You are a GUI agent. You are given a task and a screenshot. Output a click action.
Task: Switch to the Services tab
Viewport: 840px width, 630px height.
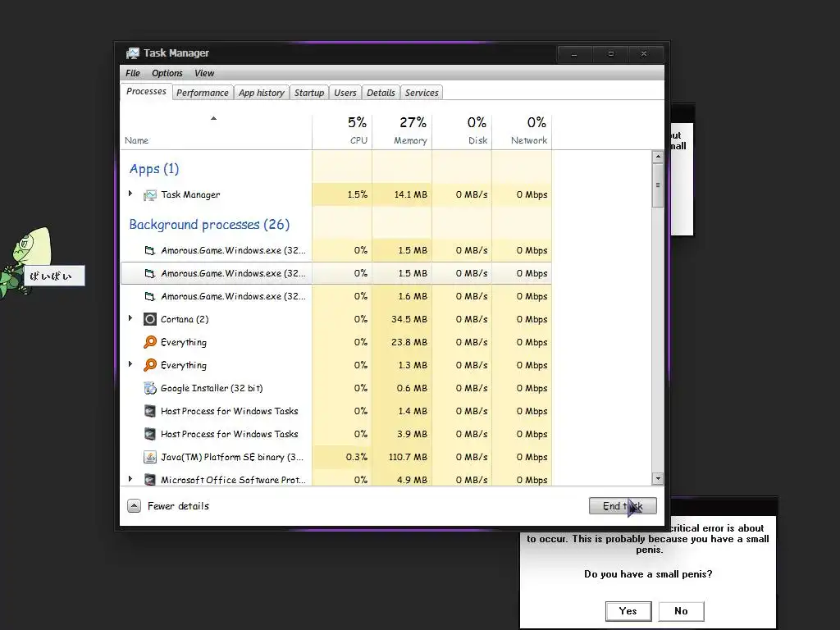click(422, 93)
